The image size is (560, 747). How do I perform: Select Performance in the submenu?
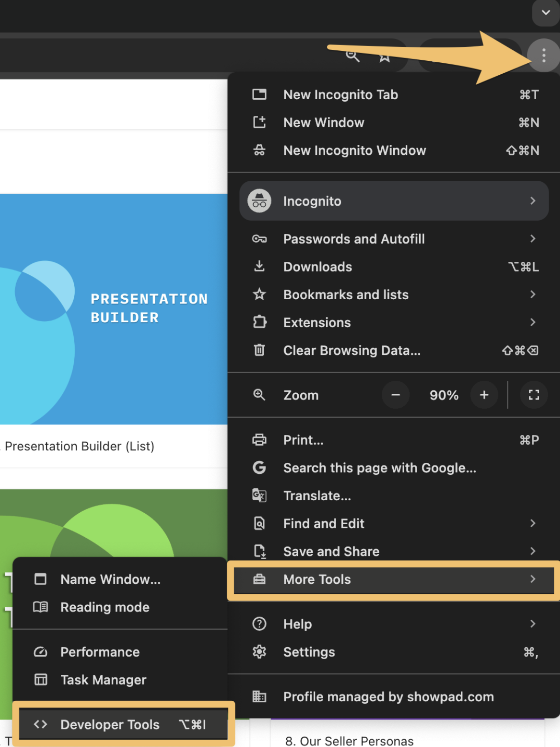click(120, 651)
